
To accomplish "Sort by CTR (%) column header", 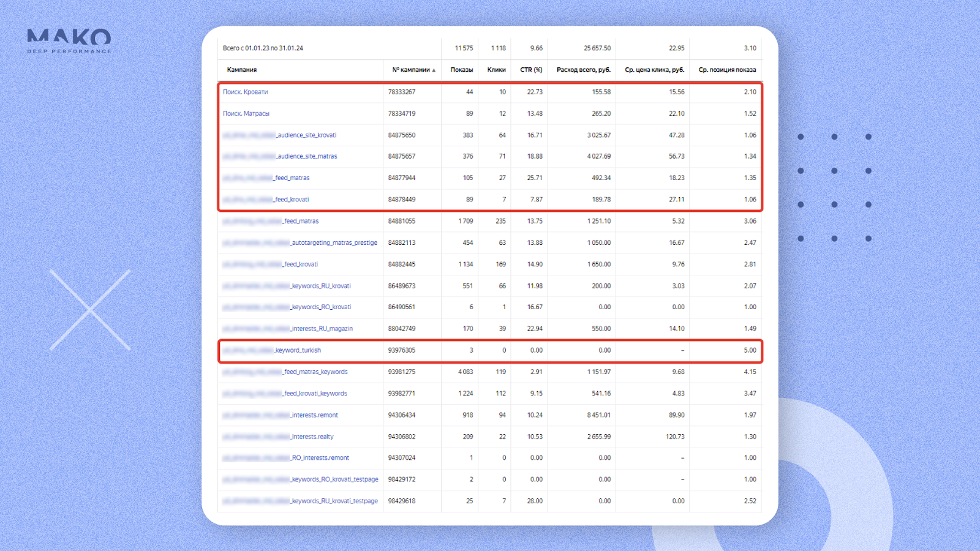I will [x=531, y=70].
